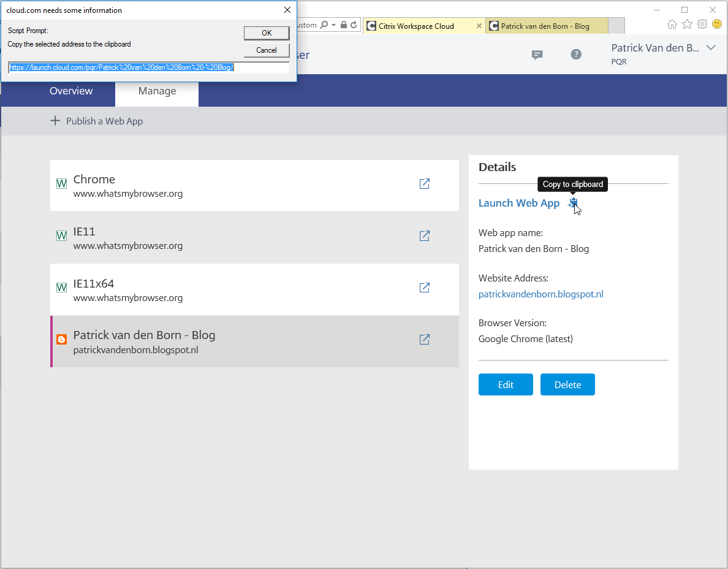This screenshot has height=569, width=728.
Task: Click the IE11x64 app's W site icon
Action: point(61,288)
